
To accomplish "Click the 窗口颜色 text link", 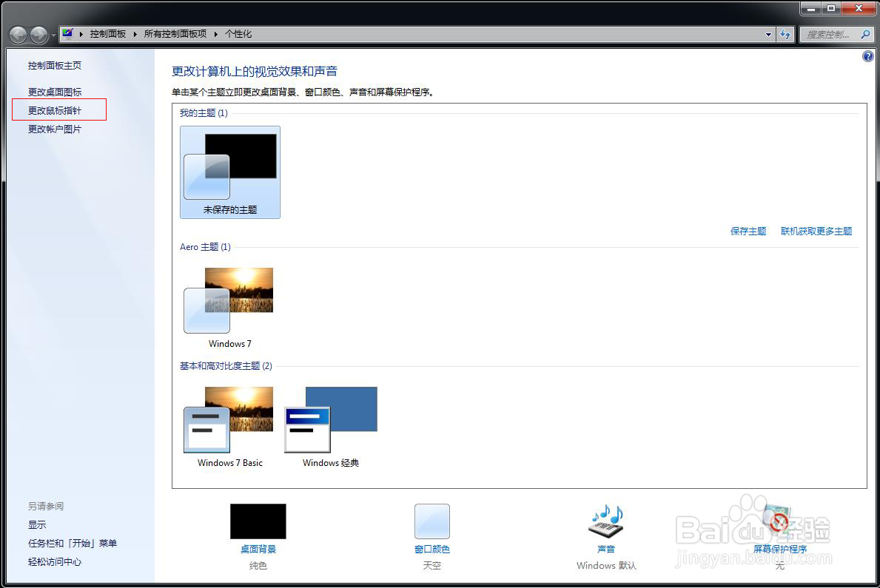I will (x=432, y=550).
